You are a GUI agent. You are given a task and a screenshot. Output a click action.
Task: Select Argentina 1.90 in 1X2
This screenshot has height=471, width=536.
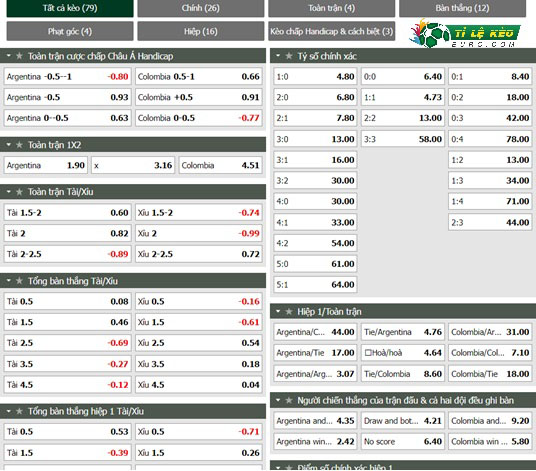point(45,165)
